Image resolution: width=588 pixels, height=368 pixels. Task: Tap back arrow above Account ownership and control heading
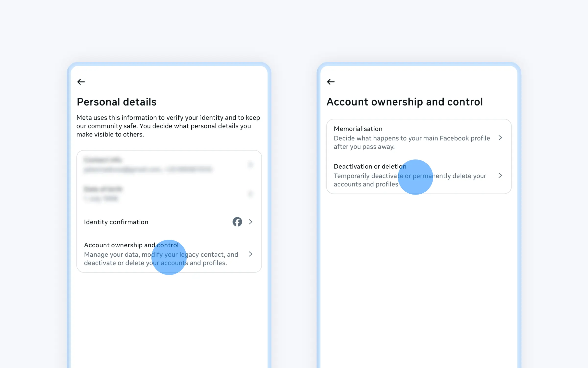click(331, 82)
